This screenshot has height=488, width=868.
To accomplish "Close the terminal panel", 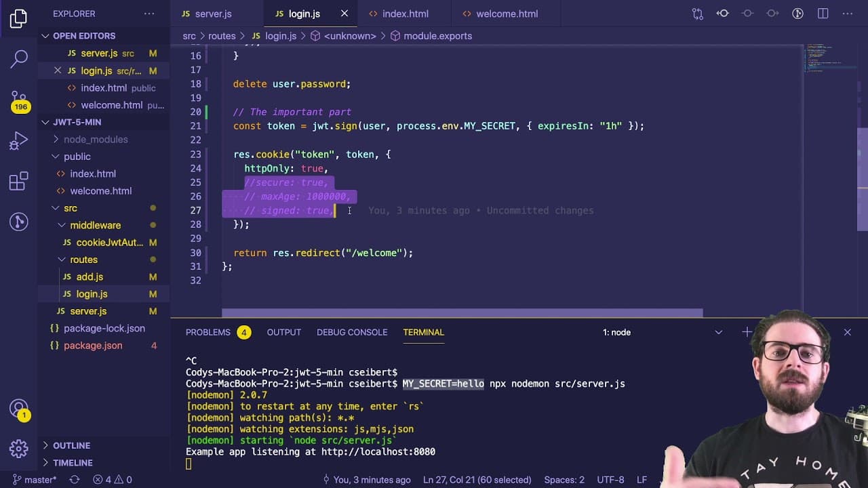I will (847, 332).
